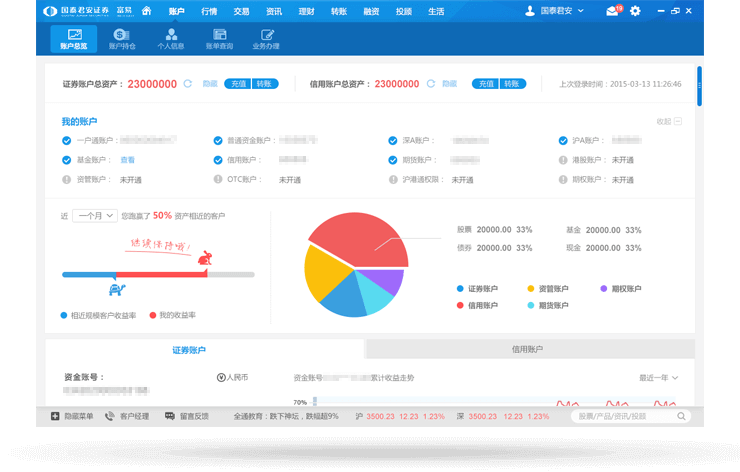This screenshot has height=472, width=740.
Task: Open the 行情 menu
Action: pyautogui.click(x=209, y=11)
